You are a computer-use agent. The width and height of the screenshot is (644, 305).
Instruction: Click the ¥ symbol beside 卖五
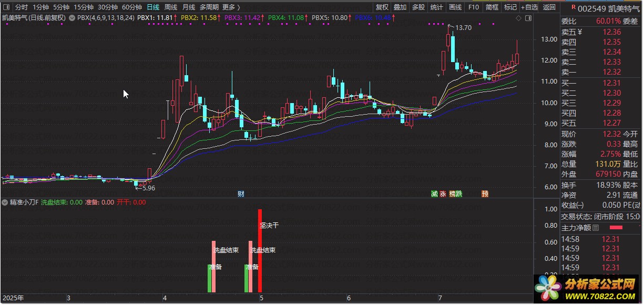pos(579,32)
